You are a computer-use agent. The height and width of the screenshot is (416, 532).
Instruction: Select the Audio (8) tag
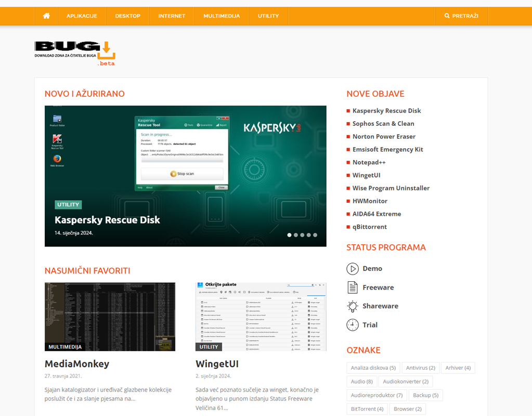(x=361, y=381)
